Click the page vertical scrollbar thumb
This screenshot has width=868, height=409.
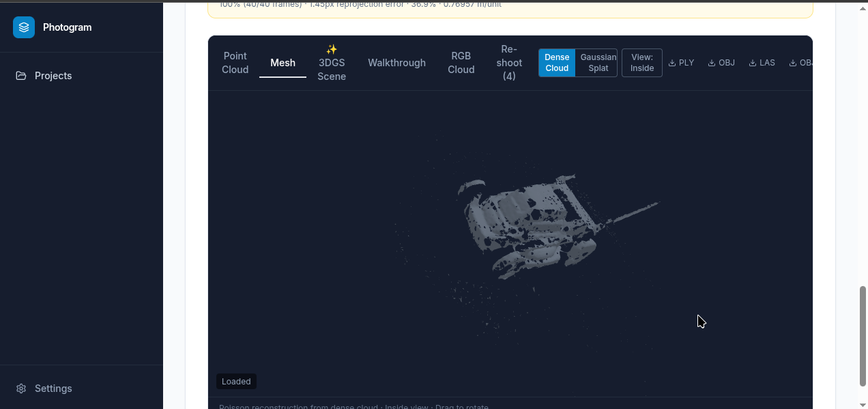click(863, 337)
